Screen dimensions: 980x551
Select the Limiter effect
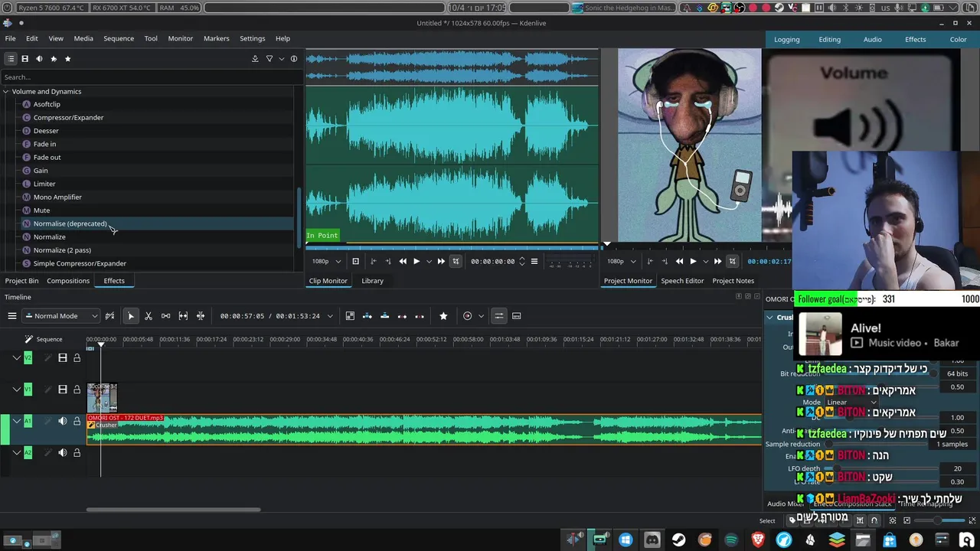tap(44, 184)
